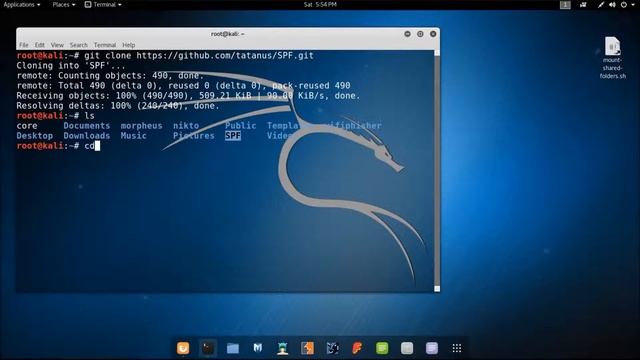Open the Search menu in terminal

pos(78,45)
